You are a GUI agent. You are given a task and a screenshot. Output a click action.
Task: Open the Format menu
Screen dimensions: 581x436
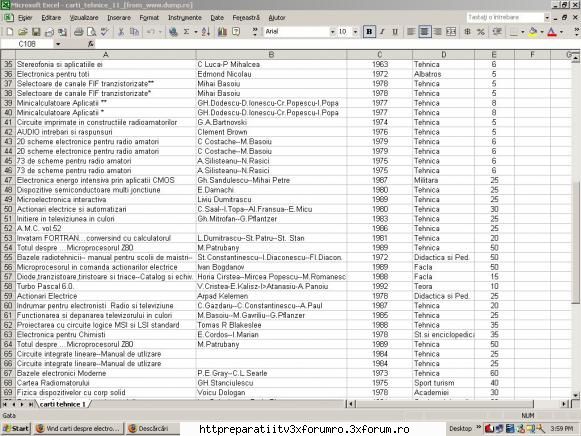pos(149,17)
